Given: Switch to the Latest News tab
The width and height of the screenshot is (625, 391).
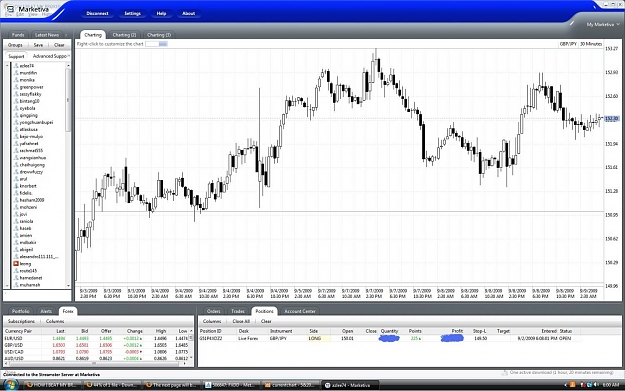Looking at the screenshot, I should tap(47, 35).
